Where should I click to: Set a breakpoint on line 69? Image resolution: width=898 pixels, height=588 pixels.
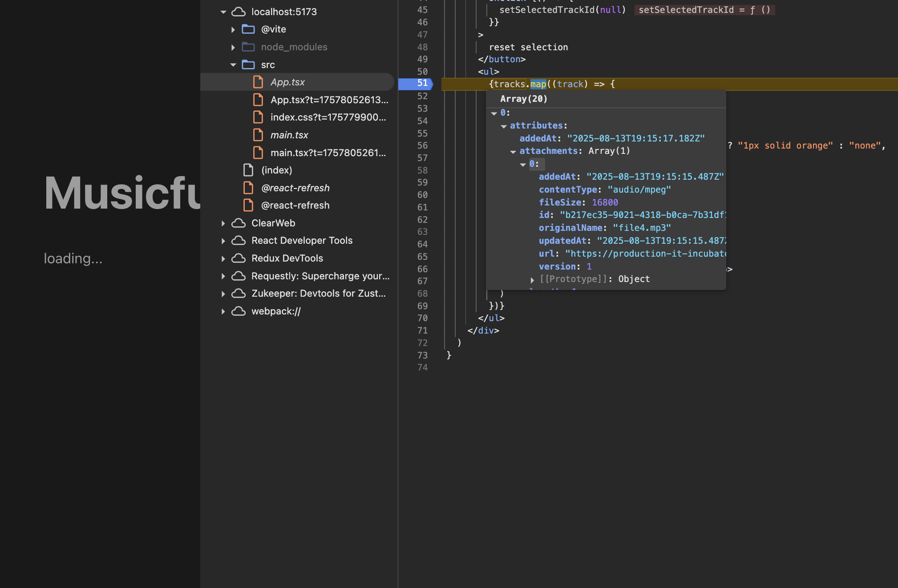[422, 306]
